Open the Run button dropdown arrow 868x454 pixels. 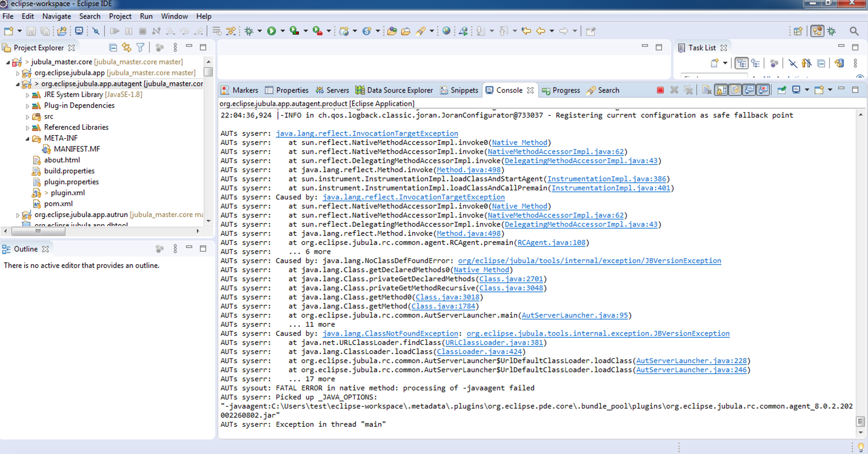tap(282, 31)
